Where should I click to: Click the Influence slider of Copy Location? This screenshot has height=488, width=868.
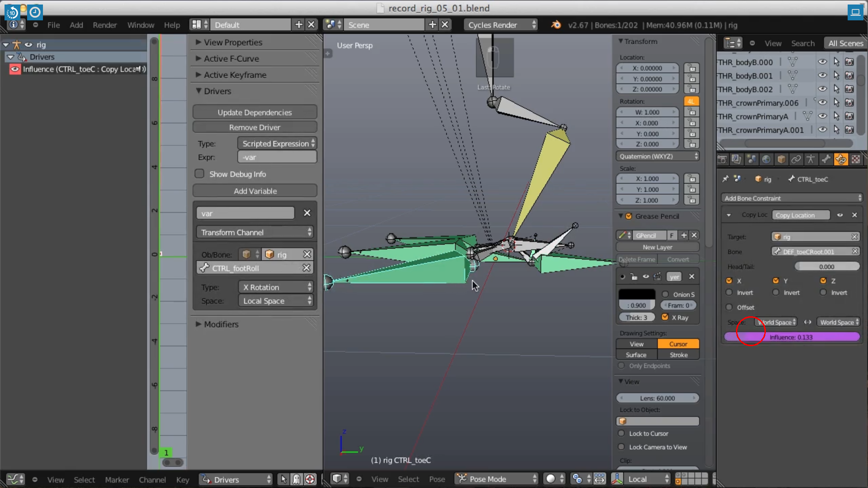[x=791, y=337]
